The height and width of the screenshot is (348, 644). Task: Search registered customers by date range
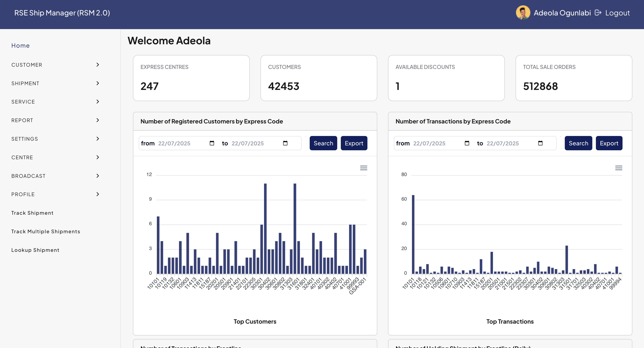coord(323,143)
